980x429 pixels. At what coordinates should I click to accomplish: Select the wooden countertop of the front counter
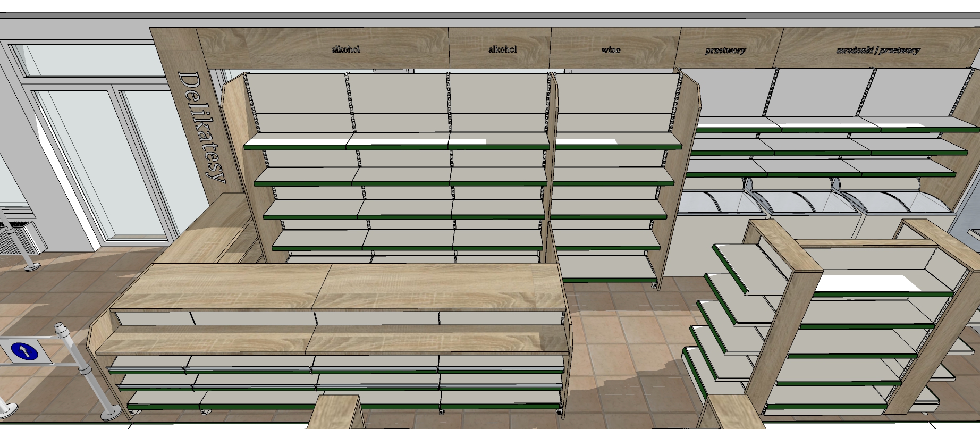pyautogui.click(x=340, y=287)
